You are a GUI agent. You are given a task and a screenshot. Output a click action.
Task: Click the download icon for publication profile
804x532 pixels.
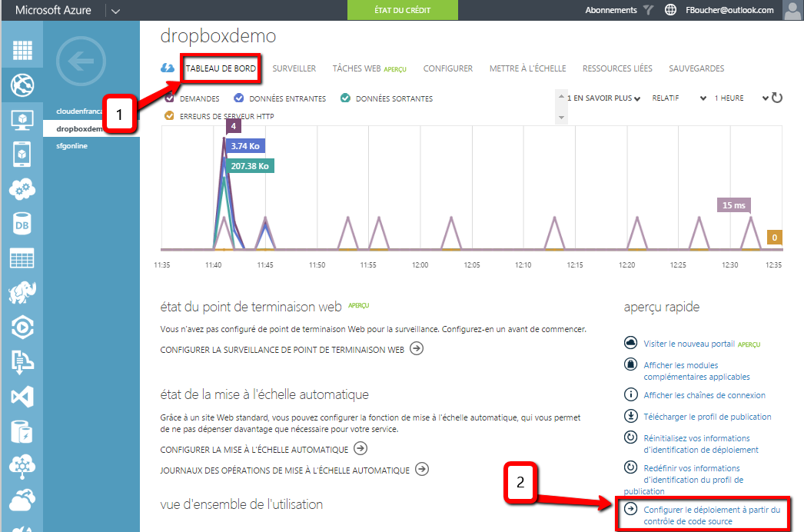pos(631,416)
